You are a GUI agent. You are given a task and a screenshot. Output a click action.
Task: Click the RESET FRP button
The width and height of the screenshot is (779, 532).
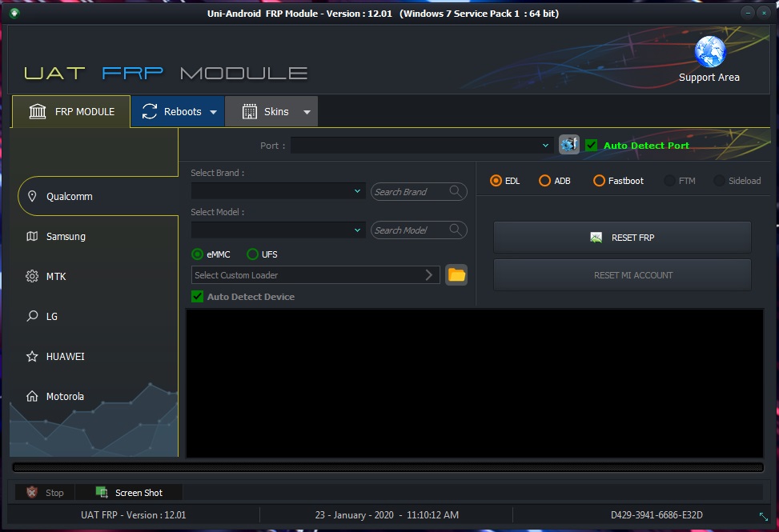pyautogui.click(x=622, y=238)
